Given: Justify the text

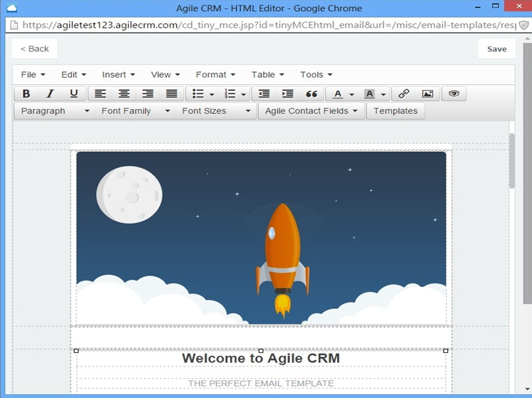Looking at the screenshot, I should pos(171,94).
